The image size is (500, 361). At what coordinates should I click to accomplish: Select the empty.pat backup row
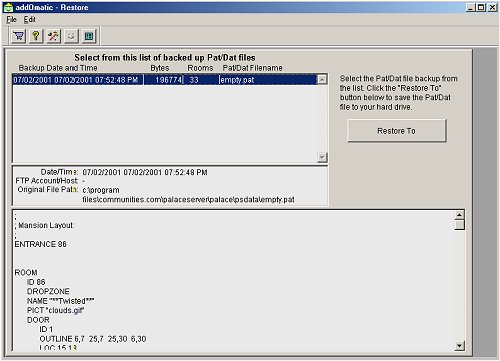click(x=164, y=80)
